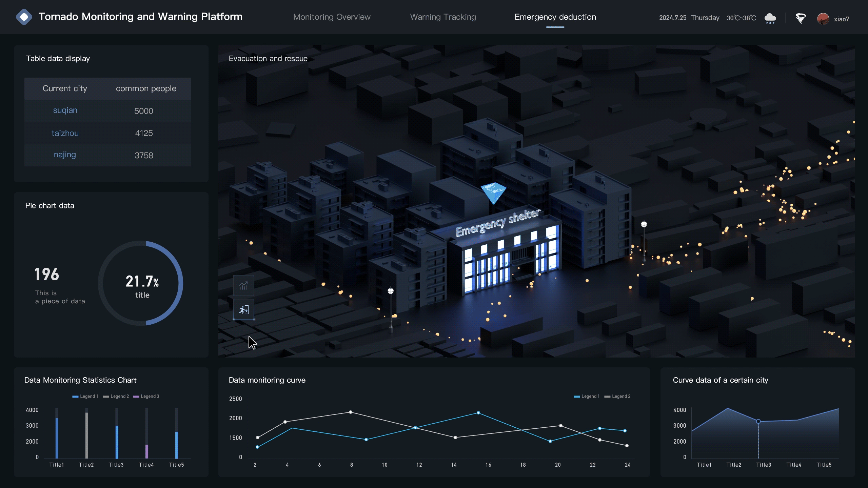The height and width of the screenshot is (488, 868).
Task: Click the Pie chart data panel title
Action: [x=50, y=205]
